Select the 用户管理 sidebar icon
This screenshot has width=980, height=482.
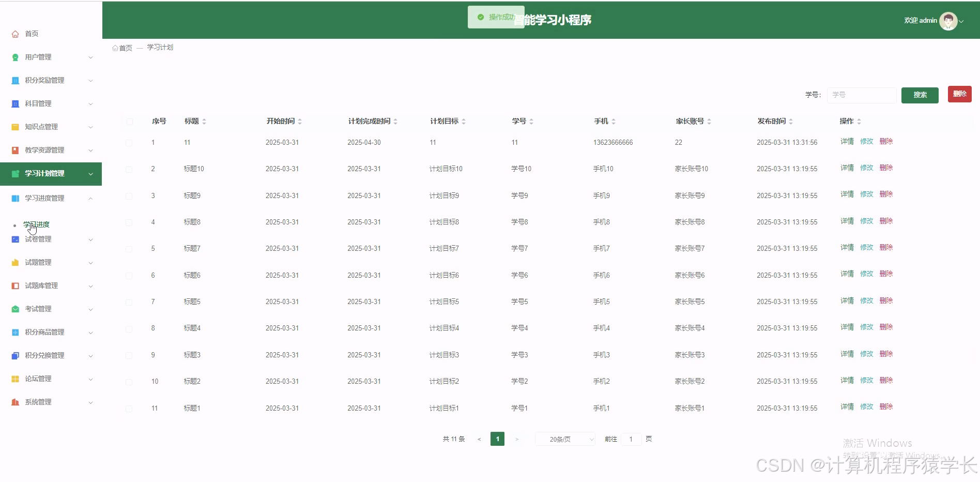coord(15,57)
